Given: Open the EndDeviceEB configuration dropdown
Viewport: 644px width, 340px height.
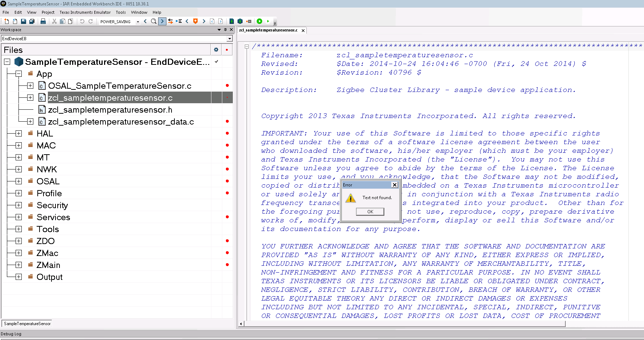Looking at the screenshot, I should point(230,39).
